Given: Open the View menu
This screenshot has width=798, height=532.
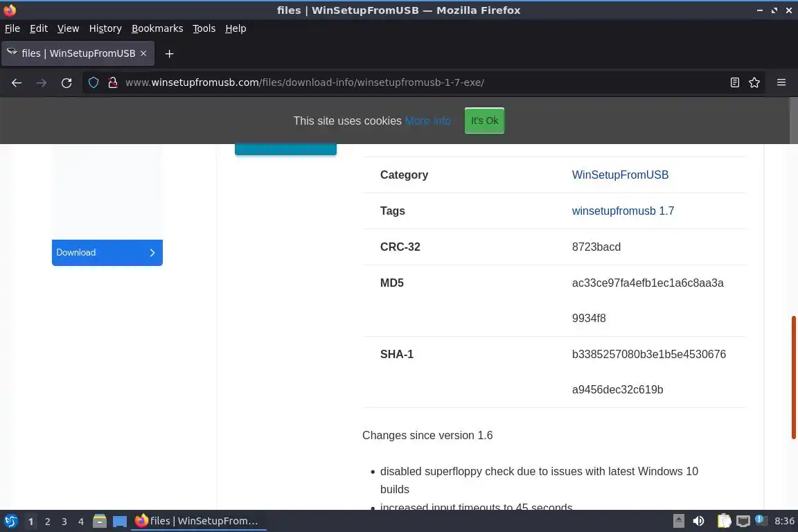Looking at the screenshot, I should coord(68,28).
